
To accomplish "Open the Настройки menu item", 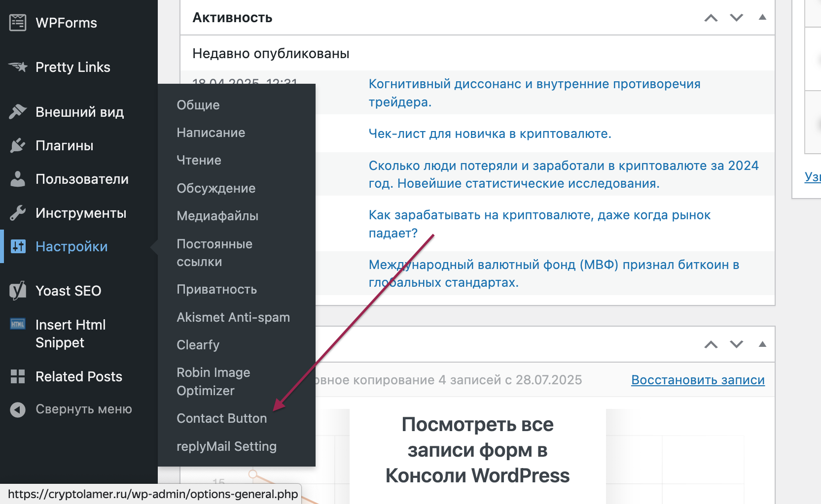I will [x=71, y=246].
